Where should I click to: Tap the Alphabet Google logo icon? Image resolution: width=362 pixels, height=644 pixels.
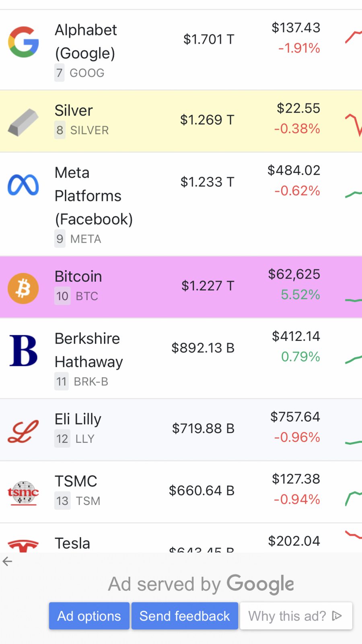[x=23, y=42]
